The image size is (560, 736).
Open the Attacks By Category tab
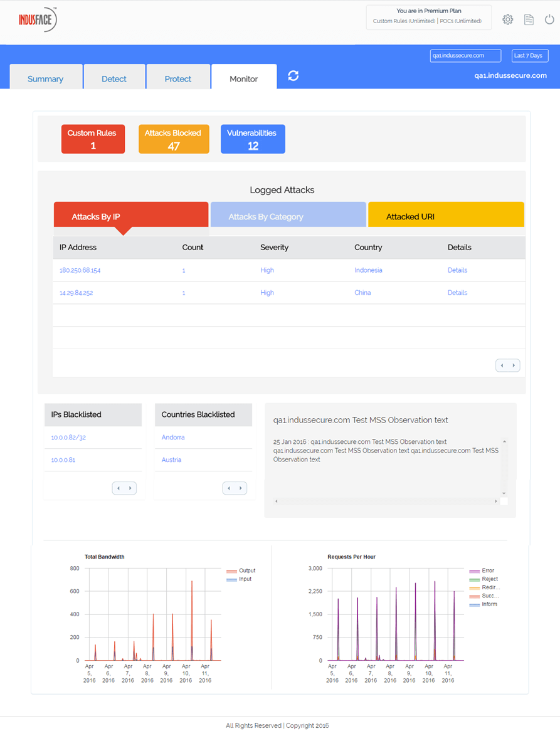pos(288,215)
